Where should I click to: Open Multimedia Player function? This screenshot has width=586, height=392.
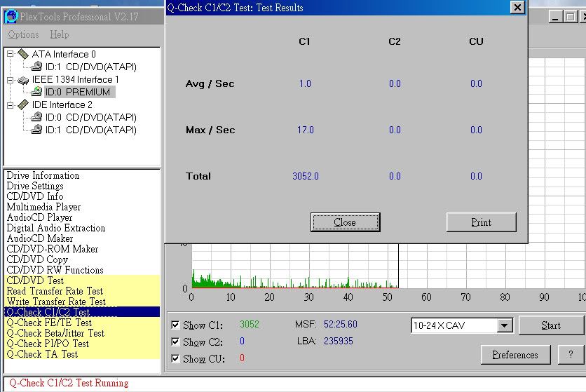coord(43,207)
